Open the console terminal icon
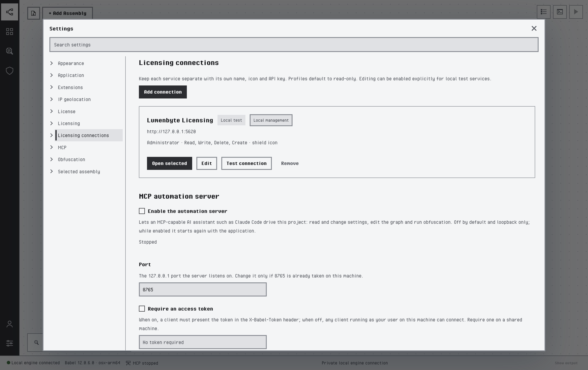Image resolution: width=588 pixels, height=370 pixels. [x=560, y=12]
